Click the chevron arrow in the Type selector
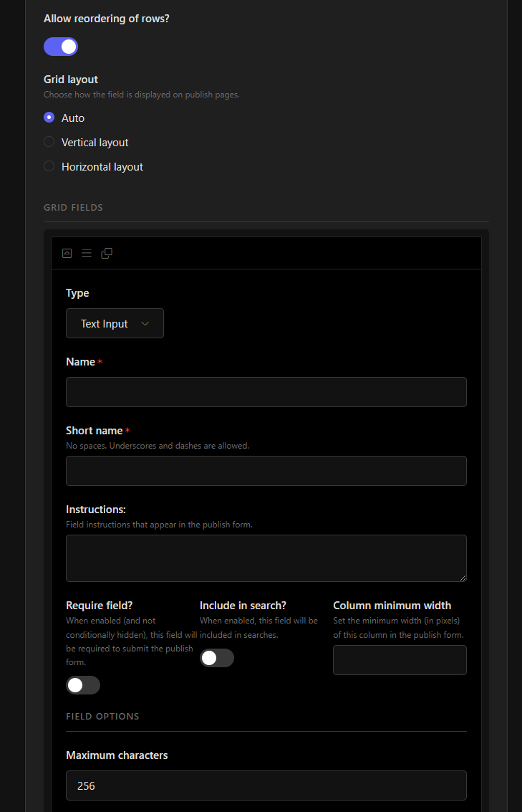Image resolution: width=522 pixels, height=812 pixels. pos(145,323)
